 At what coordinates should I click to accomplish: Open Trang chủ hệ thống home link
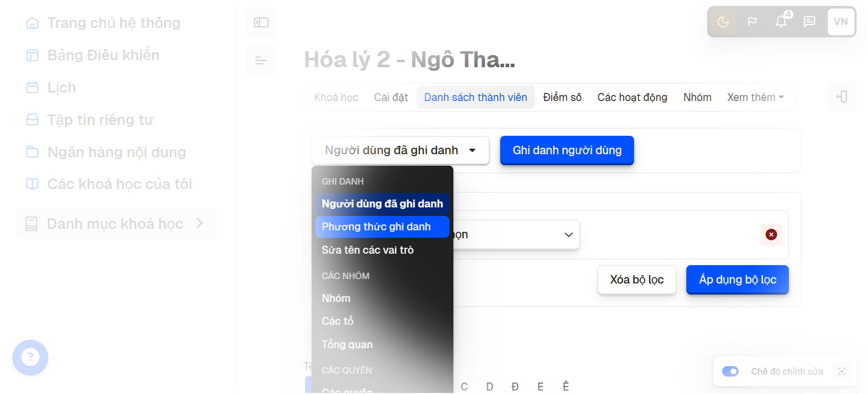pos(113,23)
